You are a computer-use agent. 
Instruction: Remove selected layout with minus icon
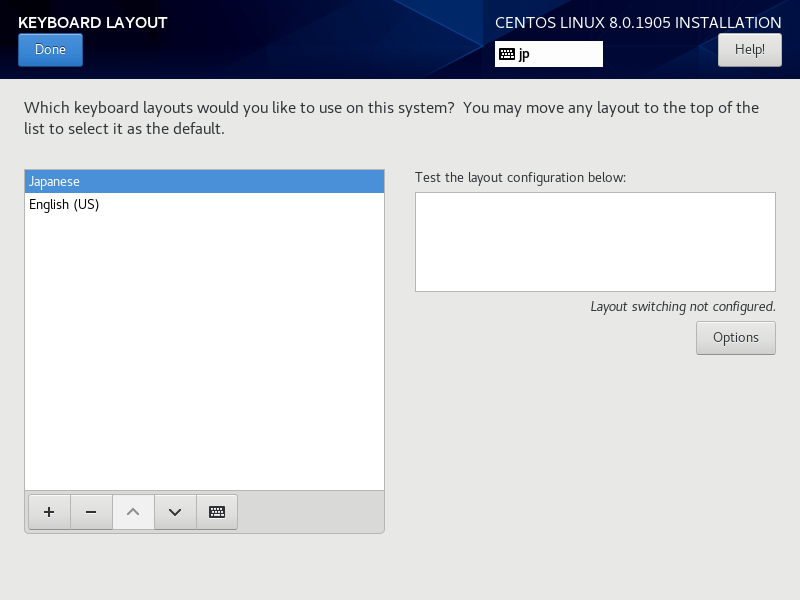(x=91, y=512)
